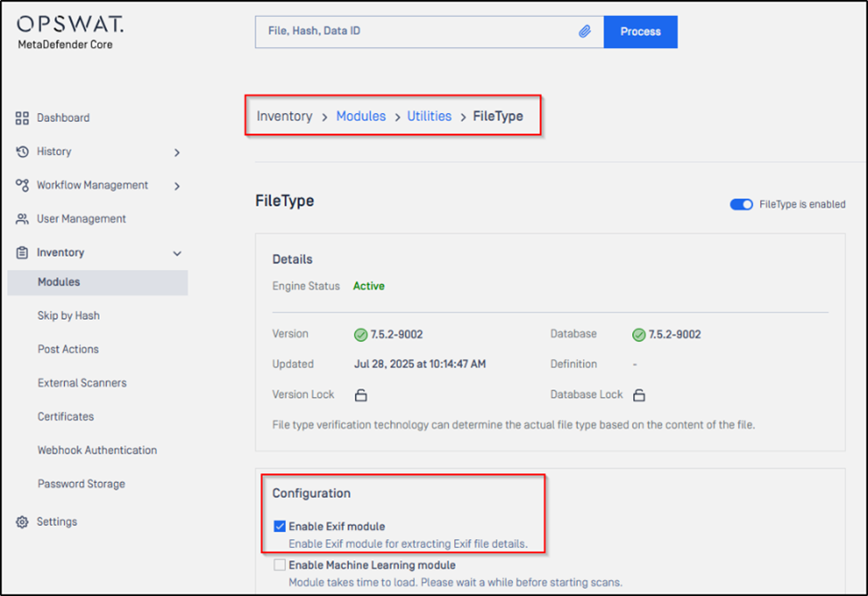The width and height of the screenshot is (868, 596).
Task: Collapse the Inventory section chevron
Action: click(177, 254)
